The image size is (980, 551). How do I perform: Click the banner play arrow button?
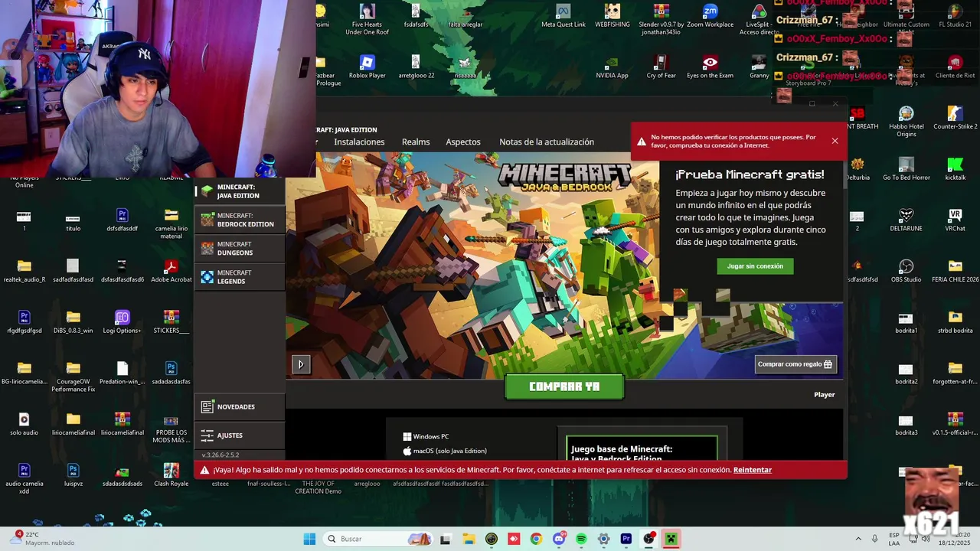pos(301,364)
